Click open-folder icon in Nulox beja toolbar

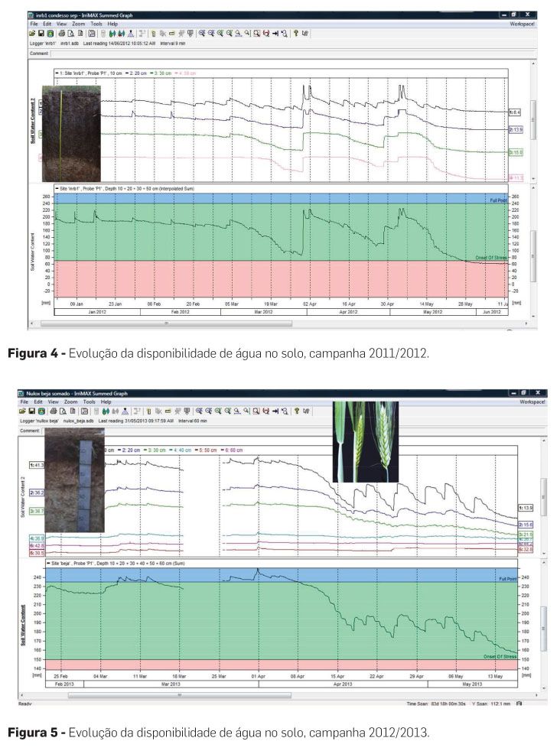23,411
